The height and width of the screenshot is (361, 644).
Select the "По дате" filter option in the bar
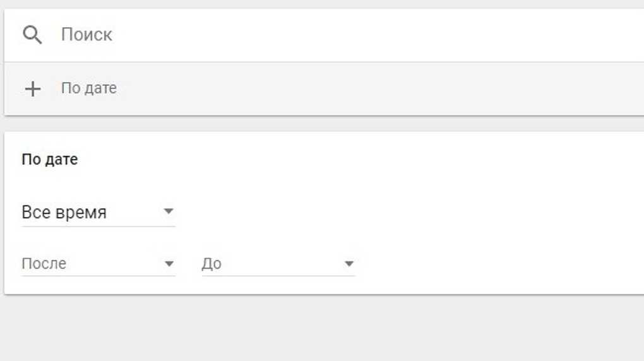88,88
